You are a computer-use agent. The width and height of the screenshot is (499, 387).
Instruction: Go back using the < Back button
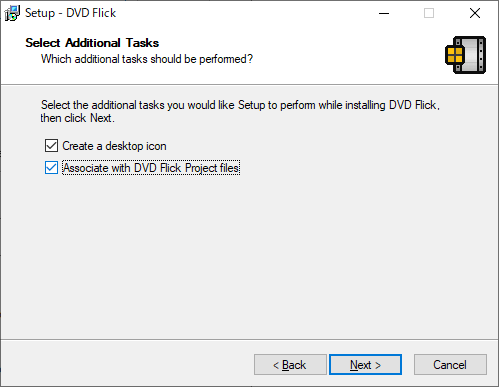(x=290, y=365)
